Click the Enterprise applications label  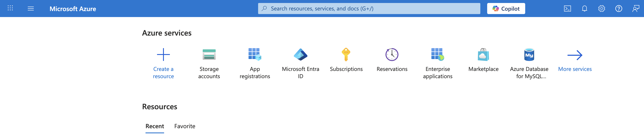click(x=438, y=72)
